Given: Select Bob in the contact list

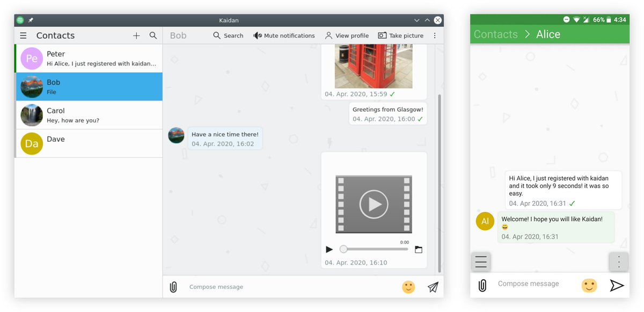Looking at the screenshot, I should tap(89, 87).
